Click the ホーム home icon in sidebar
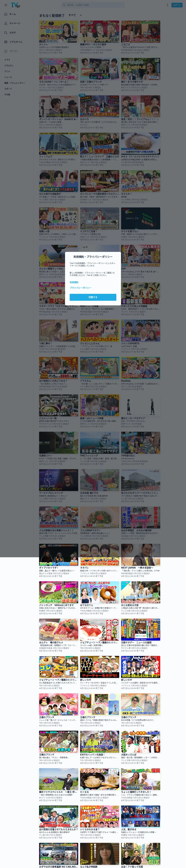This screenshot has width=186, height=868. 6,14
